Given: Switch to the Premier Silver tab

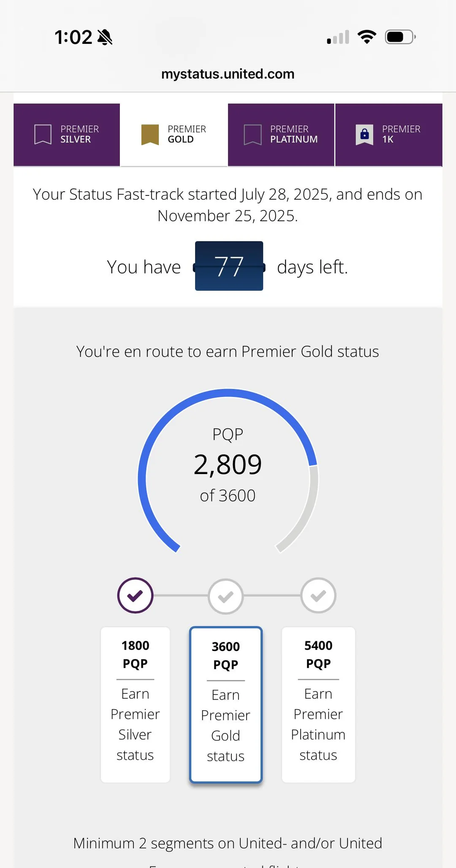Looking at the screenshot, I should click(67, 135).
